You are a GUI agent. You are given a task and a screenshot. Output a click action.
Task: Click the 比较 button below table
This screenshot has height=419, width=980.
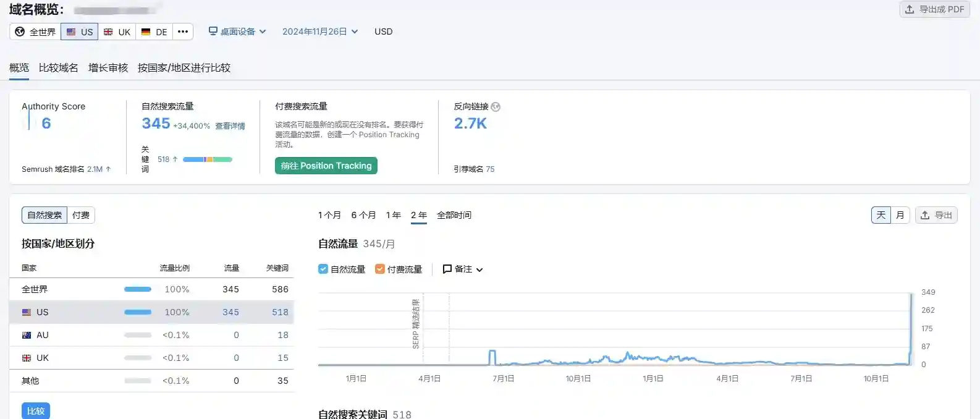[36, 411]
